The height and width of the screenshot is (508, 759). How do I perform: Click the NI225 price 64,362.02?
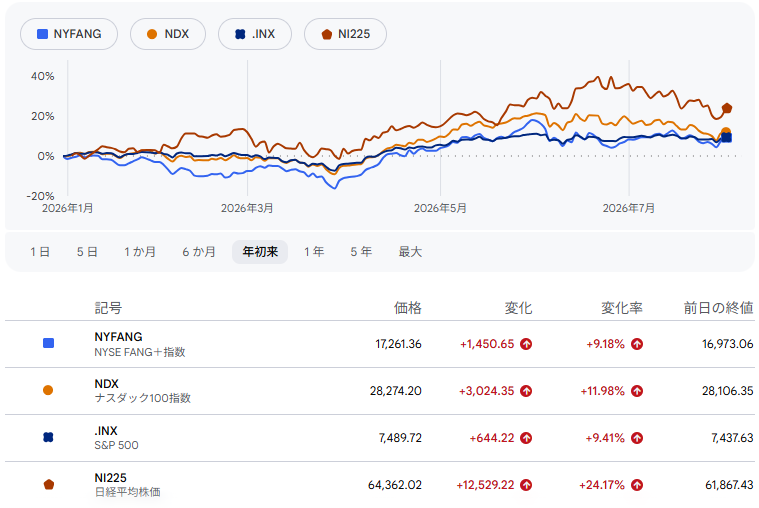pos(395,485)
